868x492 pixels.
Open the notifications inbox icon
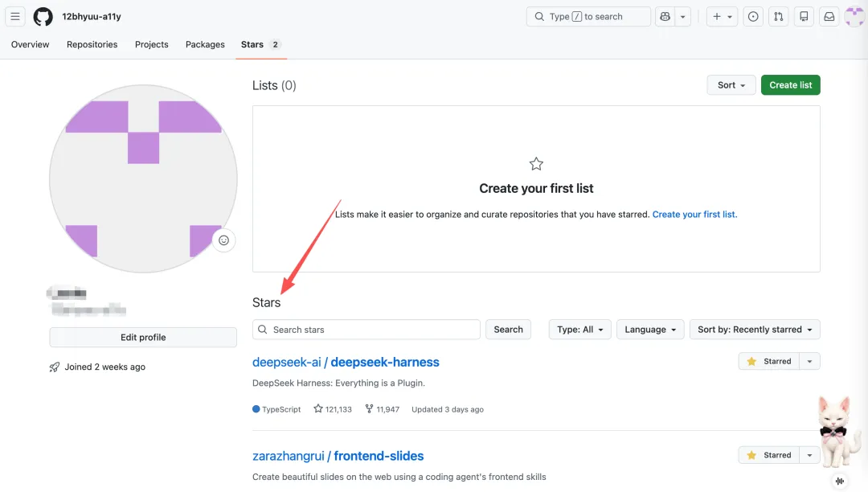[829, 17]
